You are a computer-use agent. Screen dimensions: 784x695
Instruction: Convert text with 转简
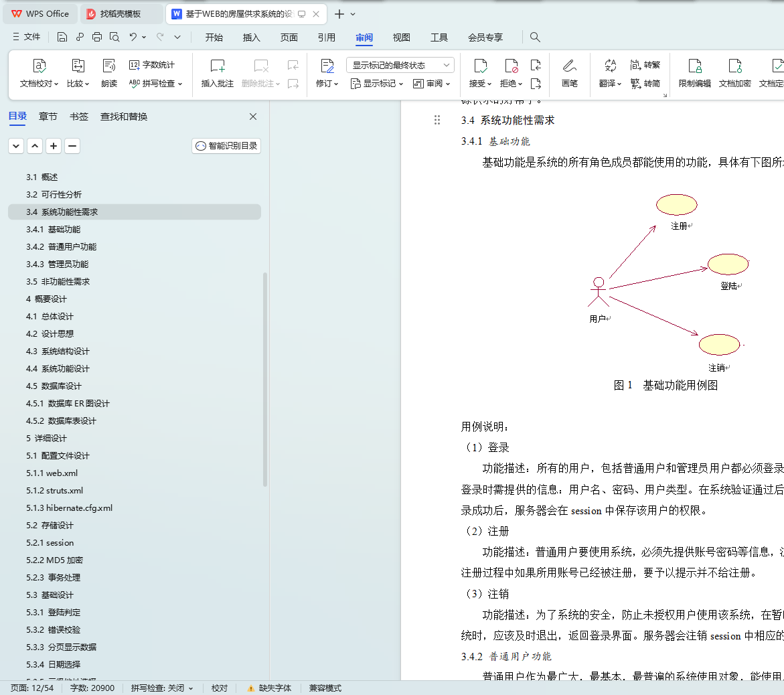point(645,84)
